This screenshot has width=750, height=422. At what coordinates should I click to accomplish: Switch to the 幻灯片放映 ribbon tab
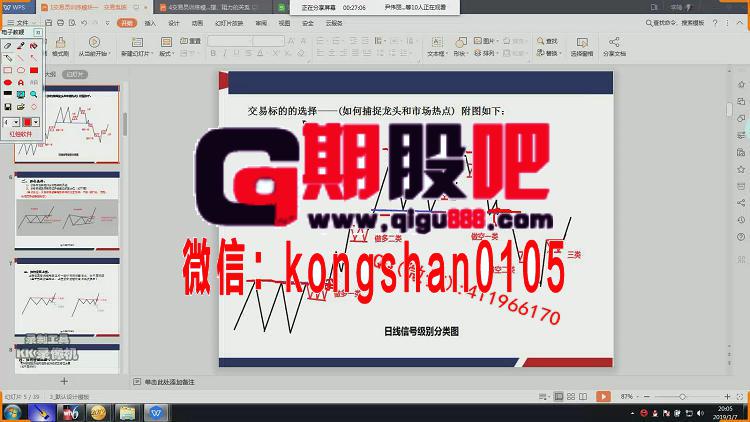point(229,23)
